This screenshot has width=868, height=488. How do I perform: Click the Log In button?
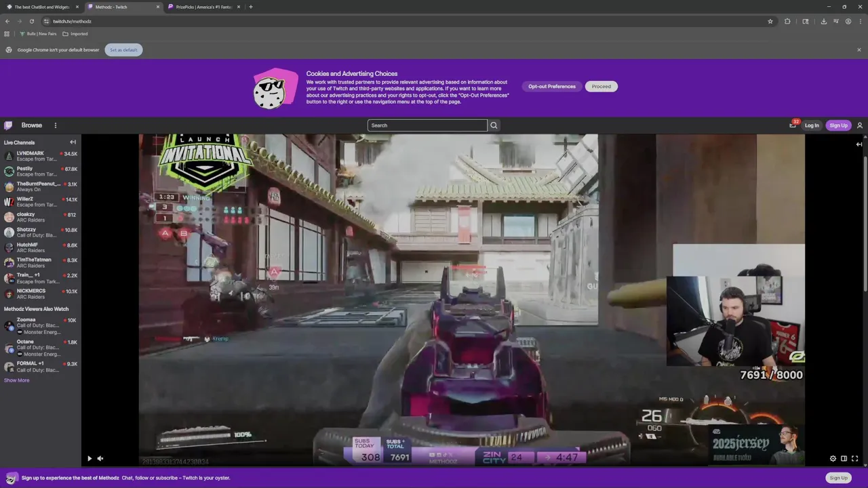coord(812,125)
